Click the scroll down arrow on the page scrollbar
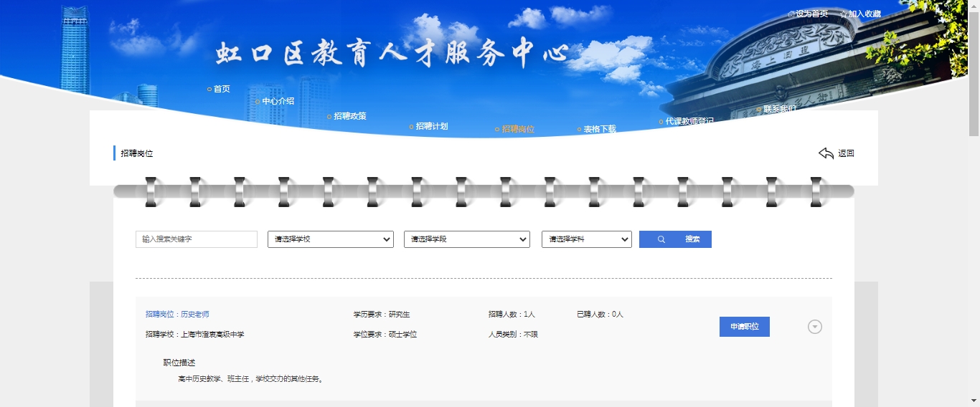The image size is (980, 407). [974, 401]
